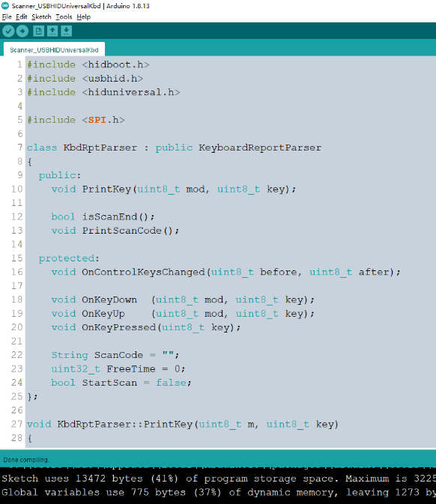The height and width of the screenshot is (504, 436).
Task: Open the Sketch menu
Action: 41,16
